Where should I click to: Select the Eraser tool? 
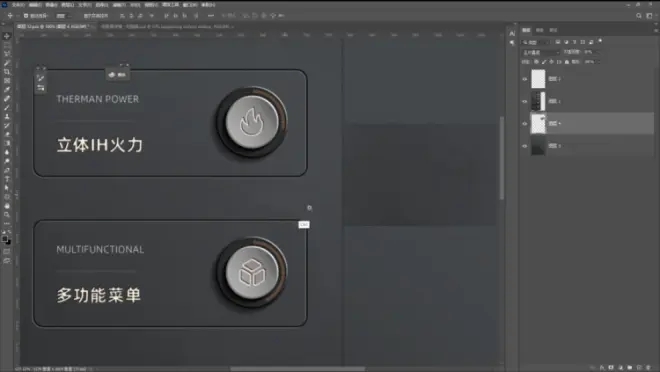[7, 134]
